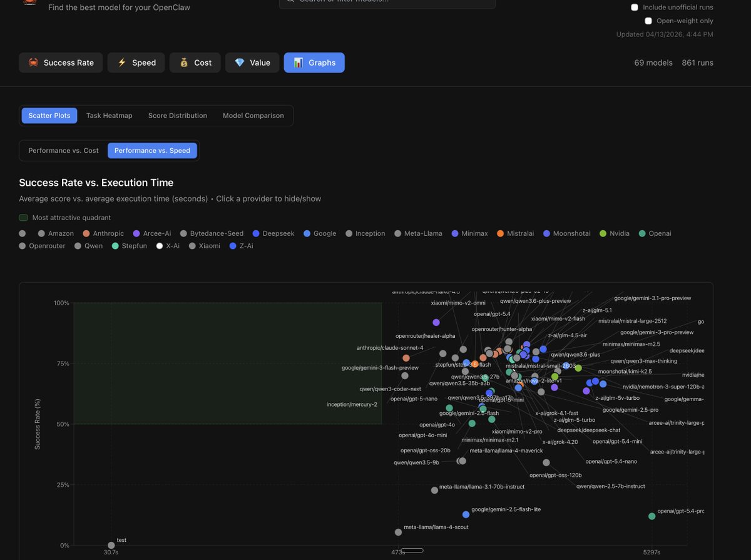The width and height of the screenshot is (751, 560).
Task: Click the 'qwen/qwen3.5-9b' label
Action: pos(416,463)
